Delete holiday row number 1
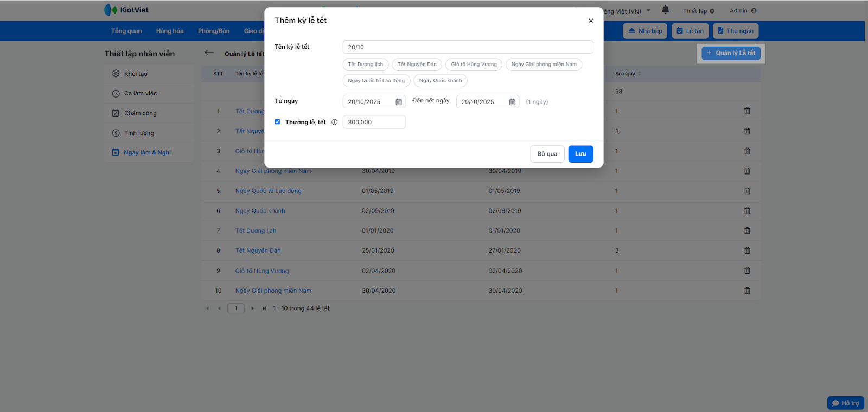 [x=747, y=111]
